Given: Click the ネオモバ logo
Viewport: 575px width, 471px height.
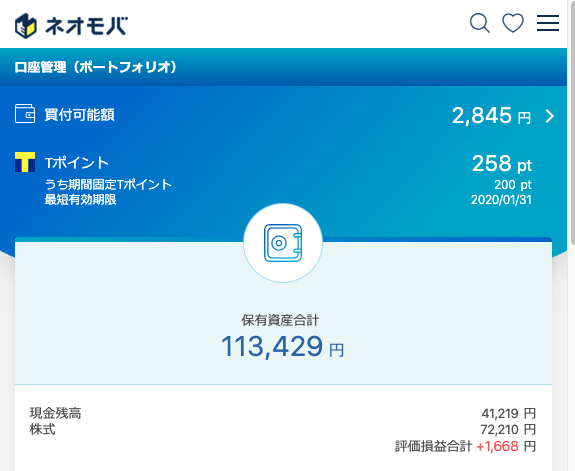Looking at the screenshot, I should pyautogui.click(x=71, y=26).
